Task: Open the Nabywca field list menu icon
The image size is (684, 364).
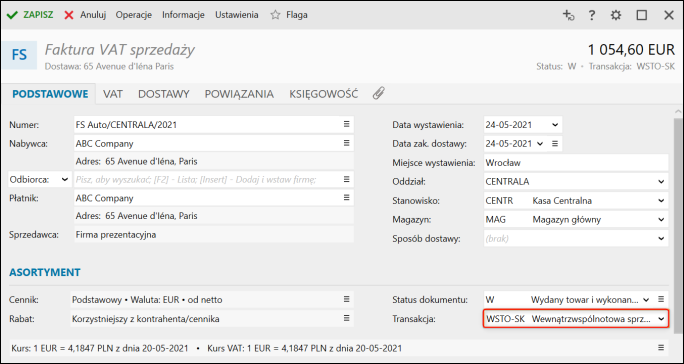Action: [346, 143]
